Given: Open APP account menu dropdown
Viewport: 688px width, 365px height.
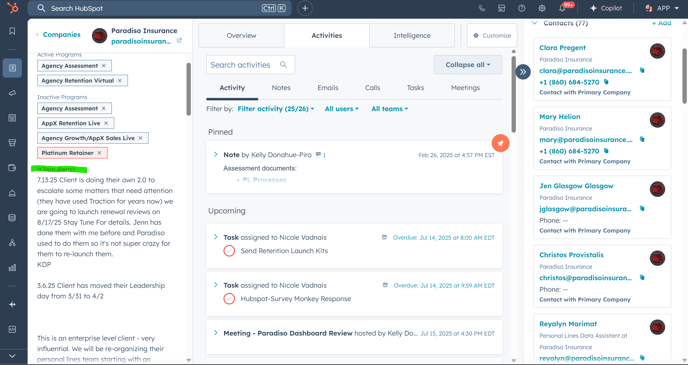Looking at the screenshot, I should click(662, 8).
